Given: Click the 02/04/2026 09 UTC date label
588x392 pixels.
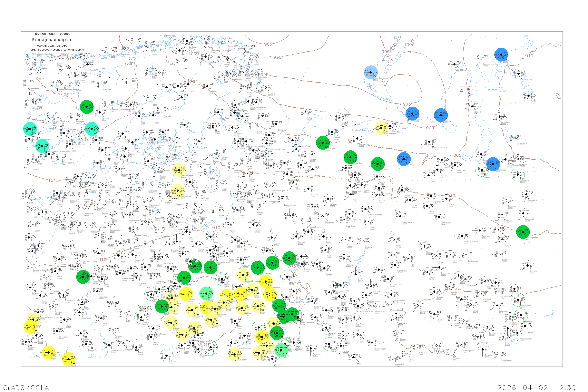Looking at the screenshot, I should 52,46.
